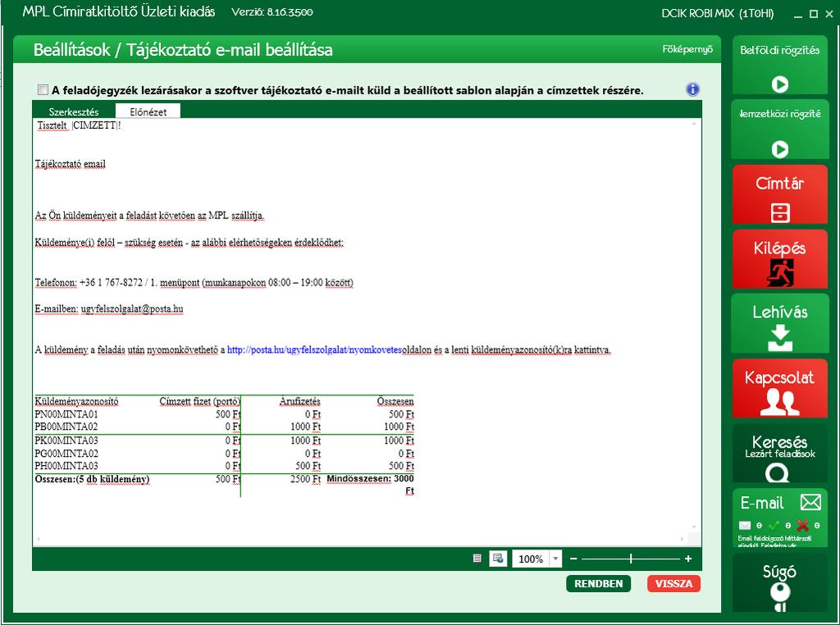Click zoom out minus icon
Image resolution: width=840 pixels, height=625 pixels.
click(573, 559)
